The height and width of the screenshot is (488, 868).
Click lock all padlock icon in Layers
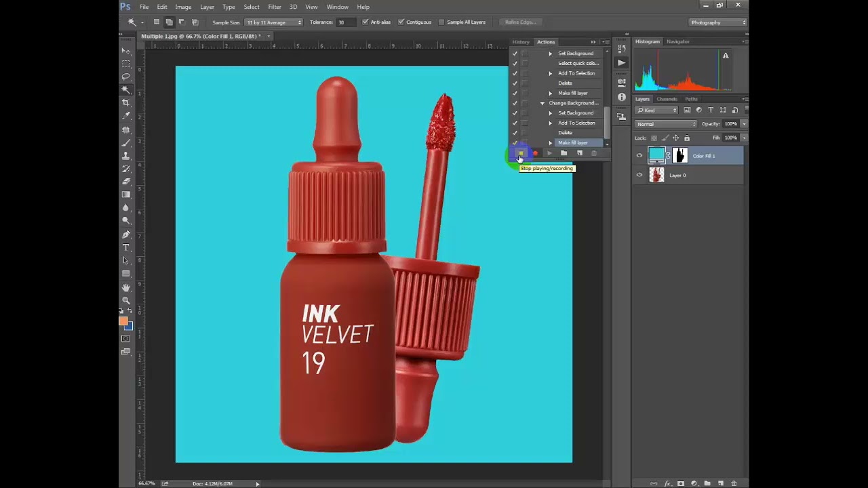point(687,138)
